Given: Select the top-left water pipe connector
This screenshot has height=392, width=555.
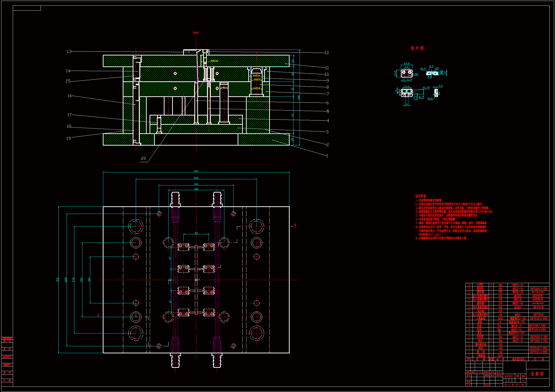Looking at the screenshot, I should point(175,199).
